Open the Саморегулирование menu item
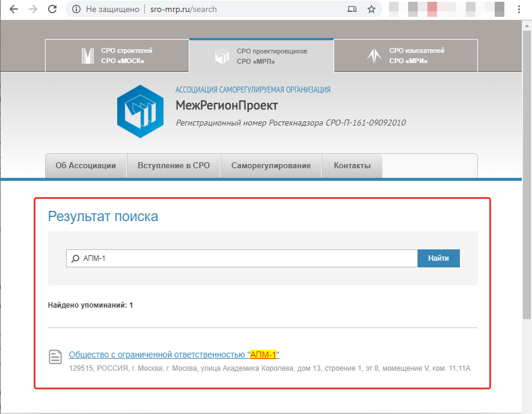Viewport: 532px width, 414px height. pyautogui.click(x=271, y=166)
